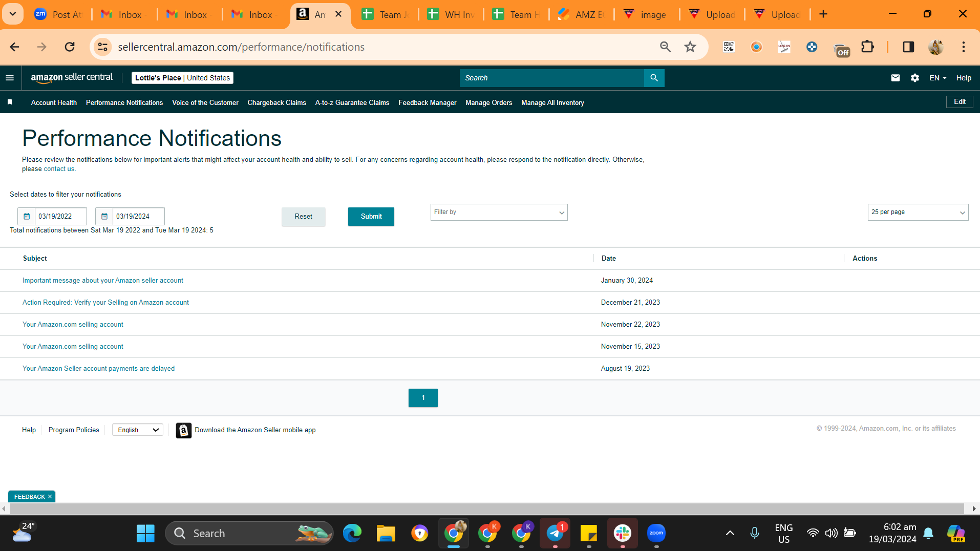
Task: Go to Voice of the Customer
Action: tap(205, 102)
